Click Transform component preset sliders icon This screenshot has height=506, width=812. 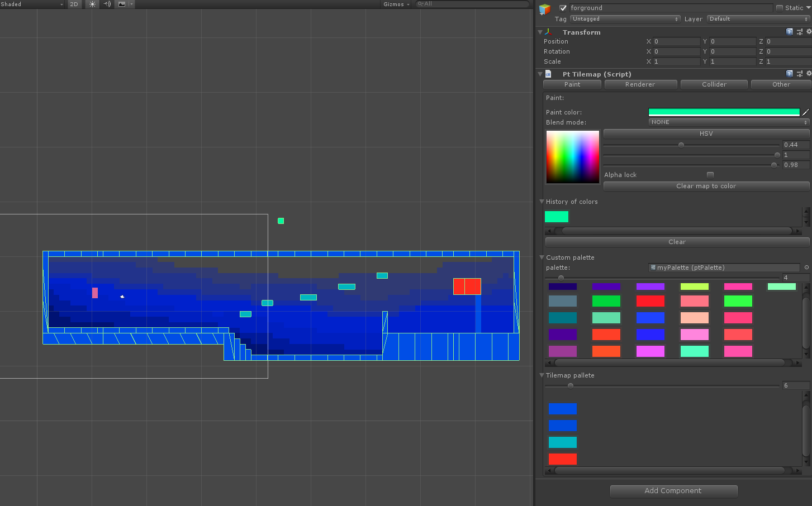[799, 32]
